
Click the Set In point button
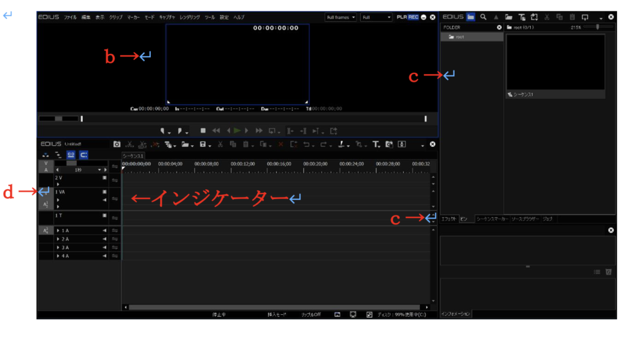point(163,131)
